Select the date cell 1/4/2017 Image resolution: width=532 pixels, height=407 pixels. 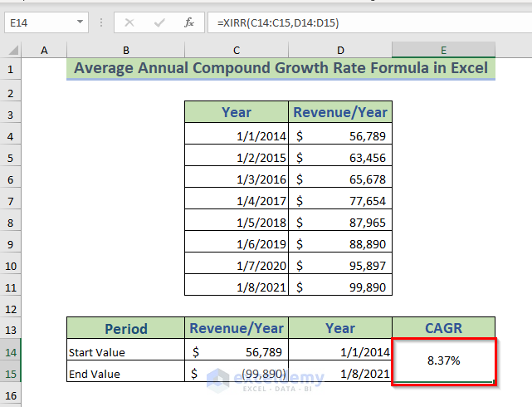pos(237,199)
